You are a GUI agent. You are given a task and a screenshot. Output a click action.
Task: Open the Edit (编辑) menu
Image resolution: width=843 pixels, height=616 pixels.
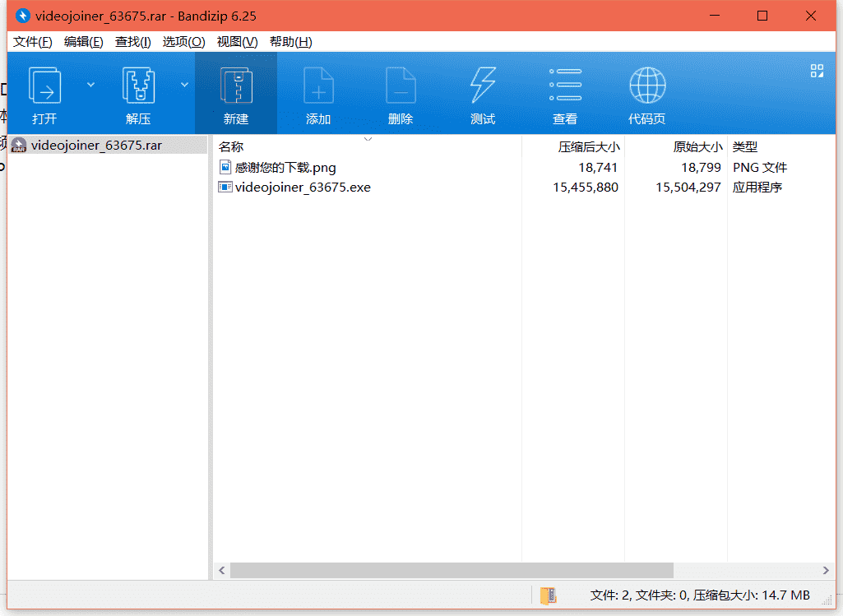pyautogui.click(x=83, y=42)
